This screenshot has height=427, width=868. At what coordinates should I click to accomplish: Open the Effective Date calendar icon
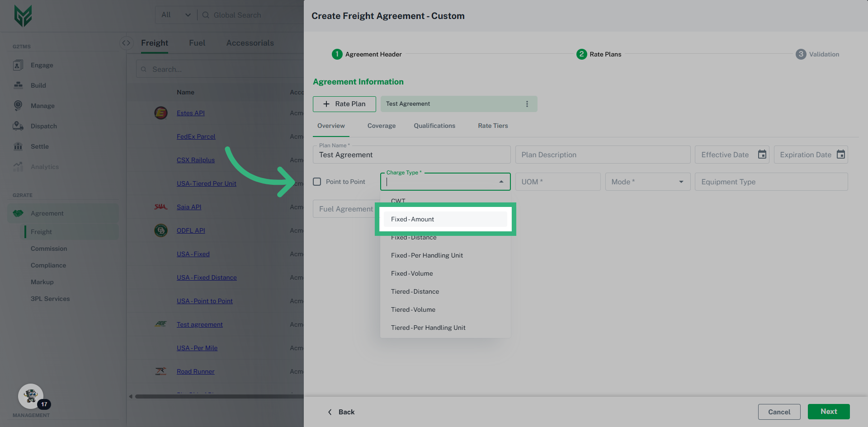762,155
